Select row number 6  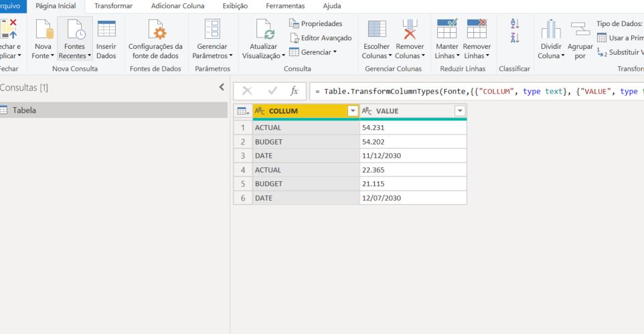tap(243, 198)
